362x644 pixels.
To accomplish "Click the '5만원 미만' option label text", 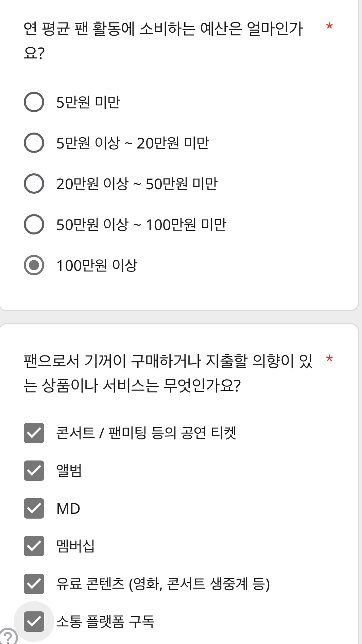I will point(88,102).
